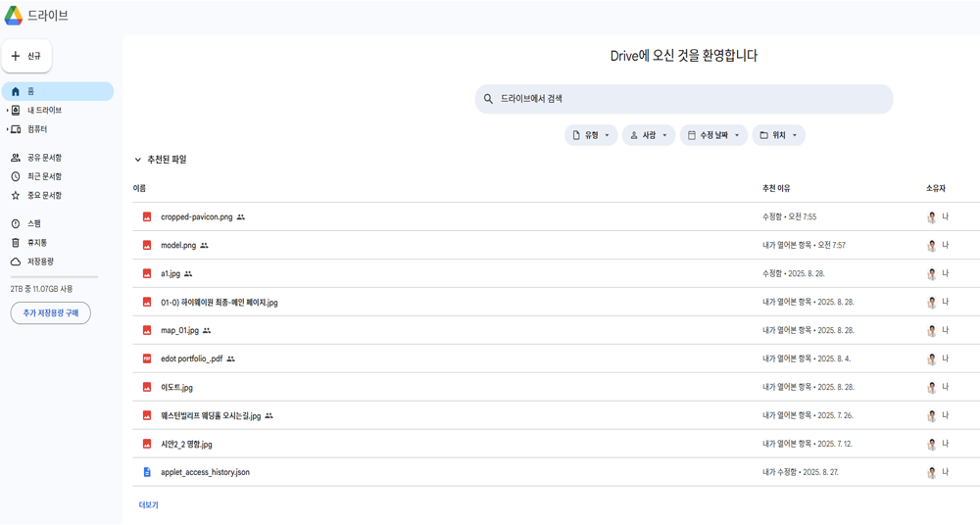
Task: Click the image icon beside model.png
Action: (147, 246)
